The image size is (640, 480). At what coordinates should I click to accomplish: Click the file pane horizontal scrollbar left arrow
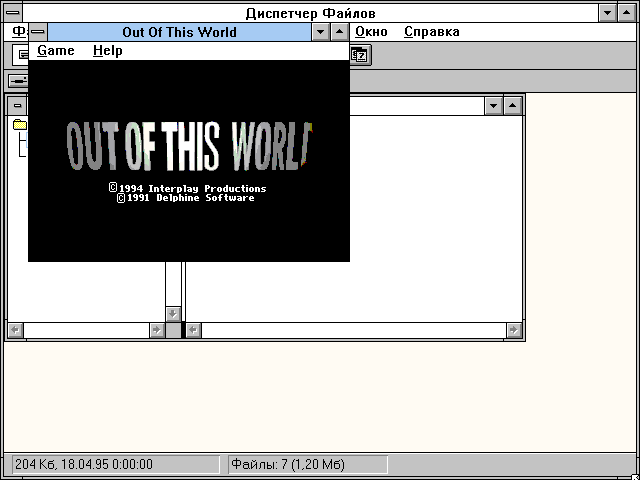193,330
